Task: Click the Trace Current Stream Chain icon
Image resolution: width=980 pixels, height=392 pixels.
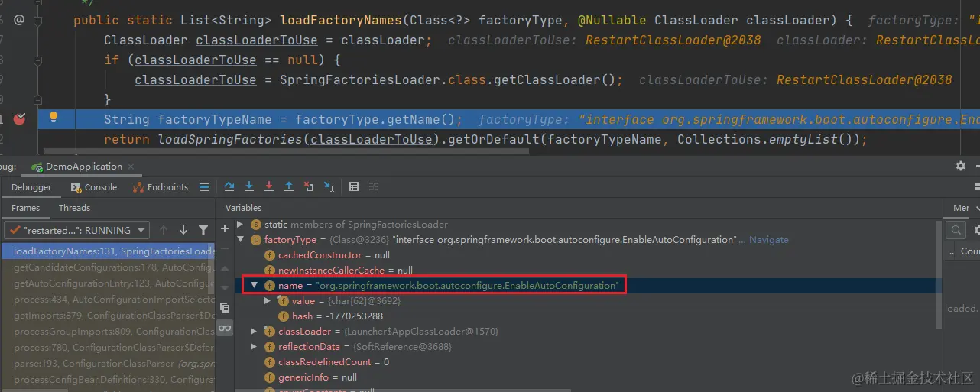Action: [x=374, y=186]
